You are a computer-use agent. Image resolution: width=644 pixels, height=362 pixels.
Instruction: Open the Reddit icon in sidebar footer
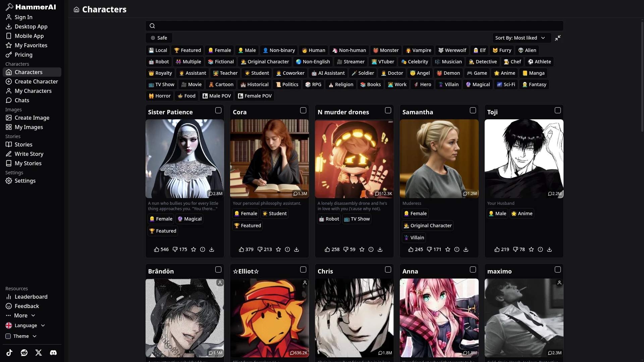(24, 353)
